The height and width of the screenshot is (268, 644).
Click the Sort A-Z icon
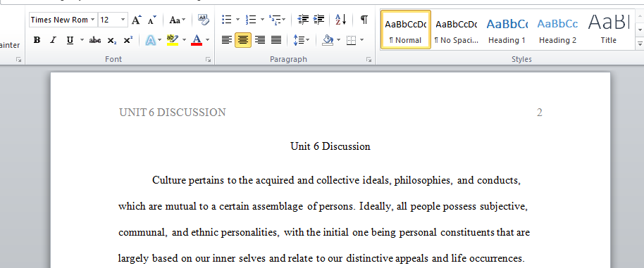click(341, 19)
